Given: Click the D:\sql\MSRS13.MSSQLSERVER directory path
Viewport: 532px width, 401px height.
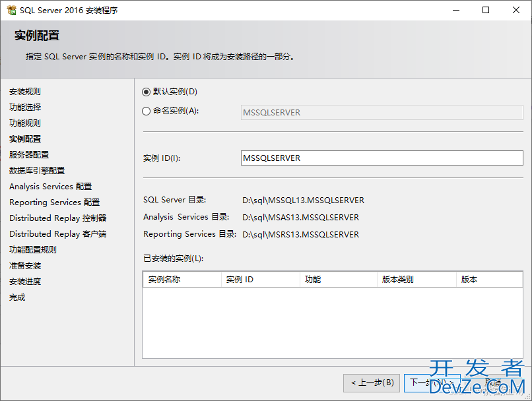Looking at the screenshot, I should point(300,235).
